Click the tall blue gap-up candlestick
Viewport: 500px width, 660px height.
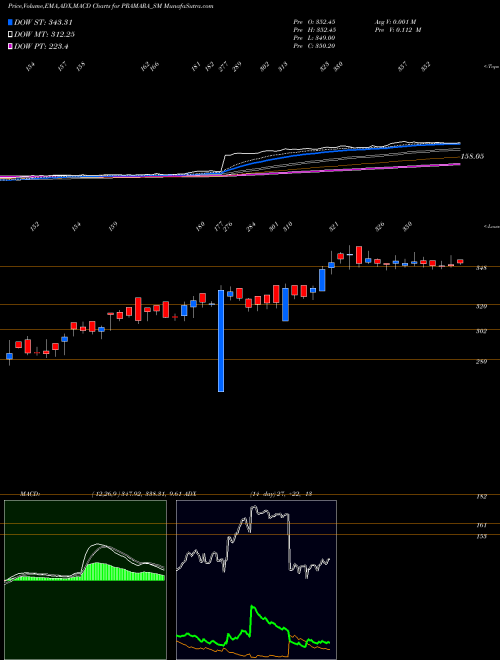(221, 341)
